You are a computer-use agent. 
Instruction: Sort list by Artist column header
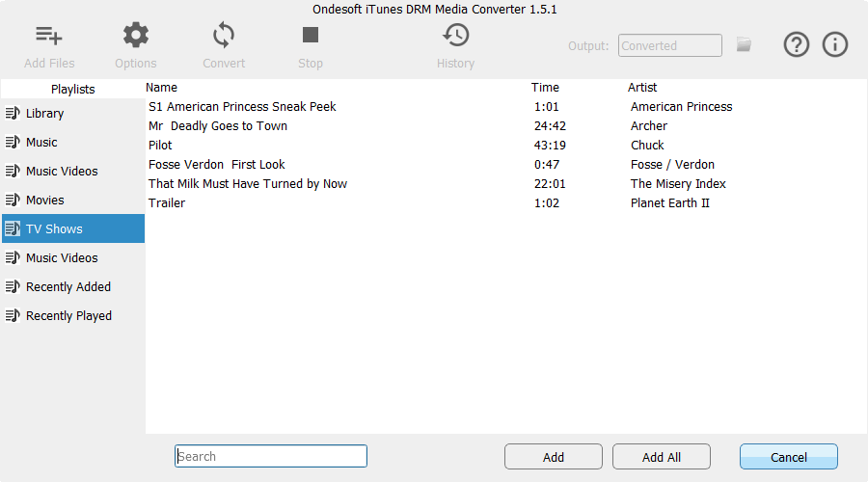click(x=642, y=88)
